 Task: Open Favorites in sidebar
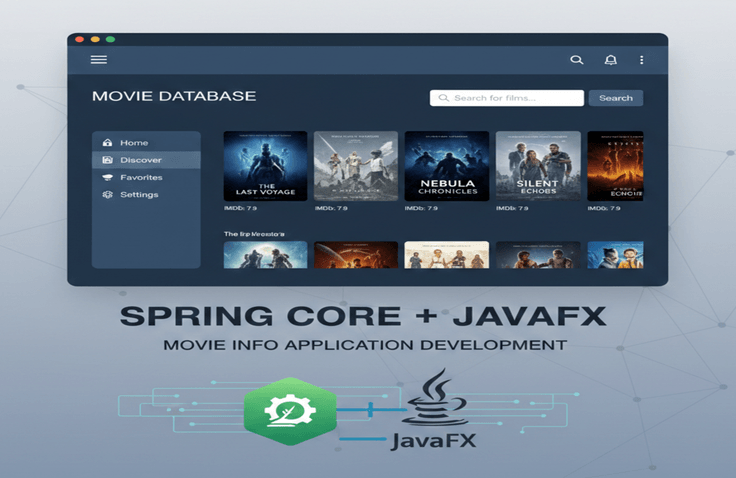[x=146, y=177]
